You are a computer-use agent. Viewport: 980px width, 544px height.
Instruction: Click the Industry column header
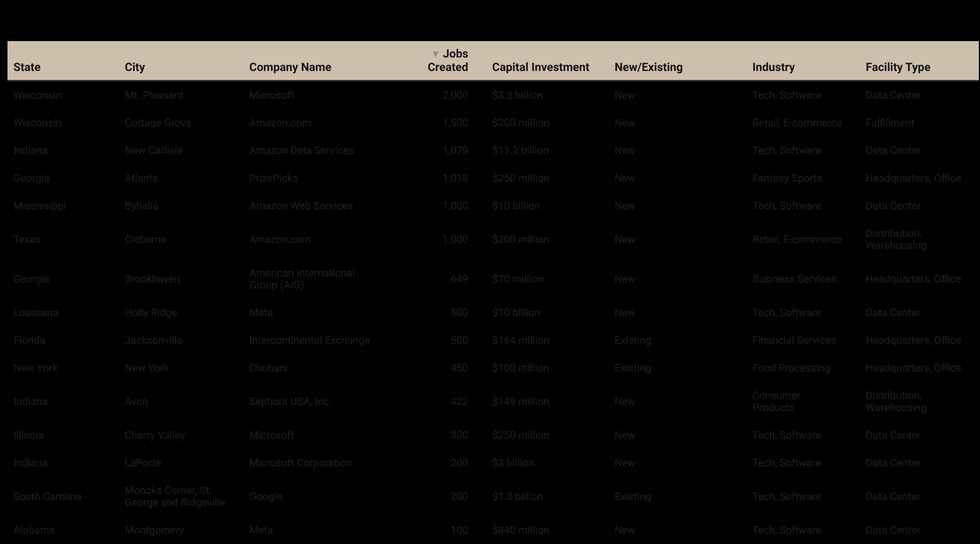coord(773,67)
